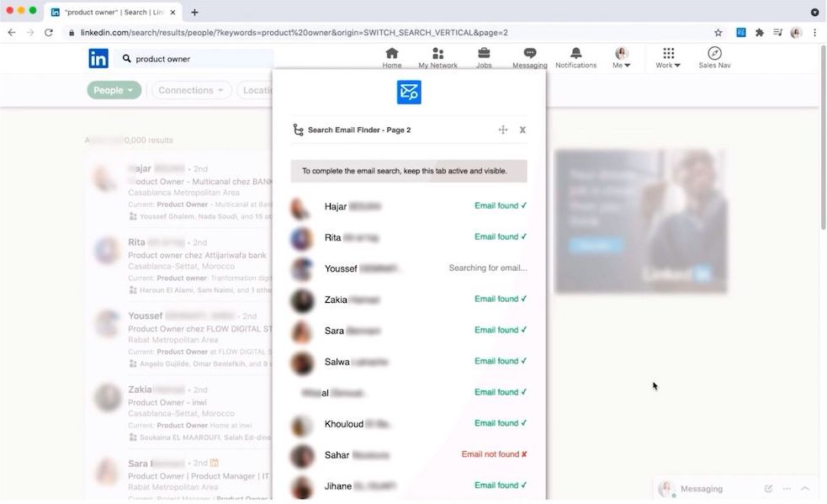Compose a new message from Messaging bar
Screen dimensions: 827x504
pos(768,489)
